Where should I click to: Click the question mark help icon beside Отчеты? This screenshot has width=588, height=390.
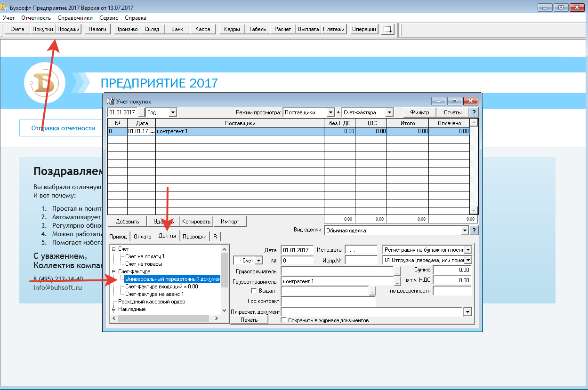click(x=475, y=112)
